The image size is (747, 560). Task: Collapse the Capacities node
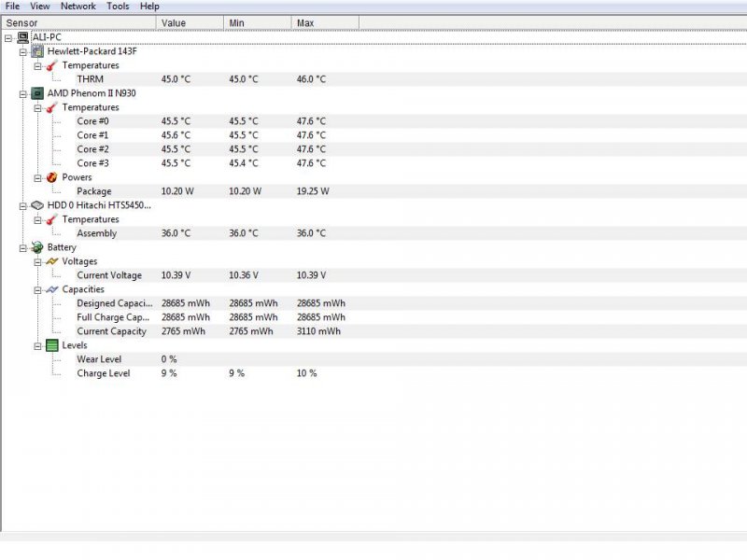(37, 290)
